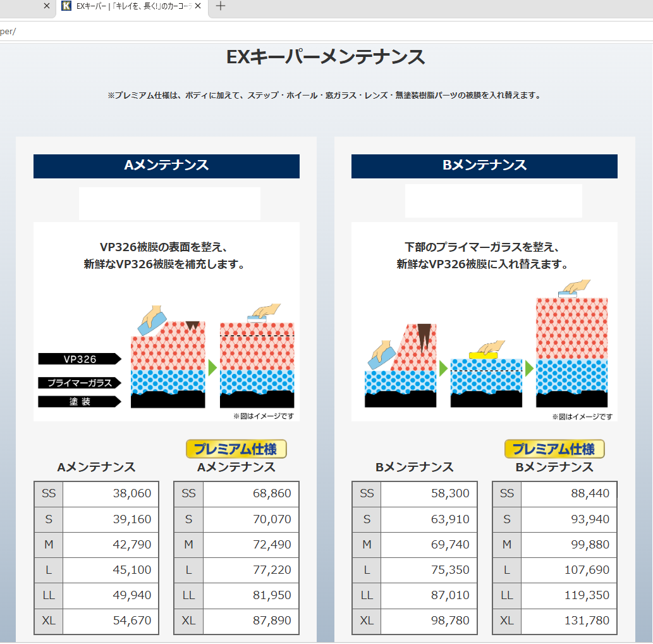Close the leftmost partially hidden tab
The width and height of the screenshot is (653, 644).
(47, 6)
